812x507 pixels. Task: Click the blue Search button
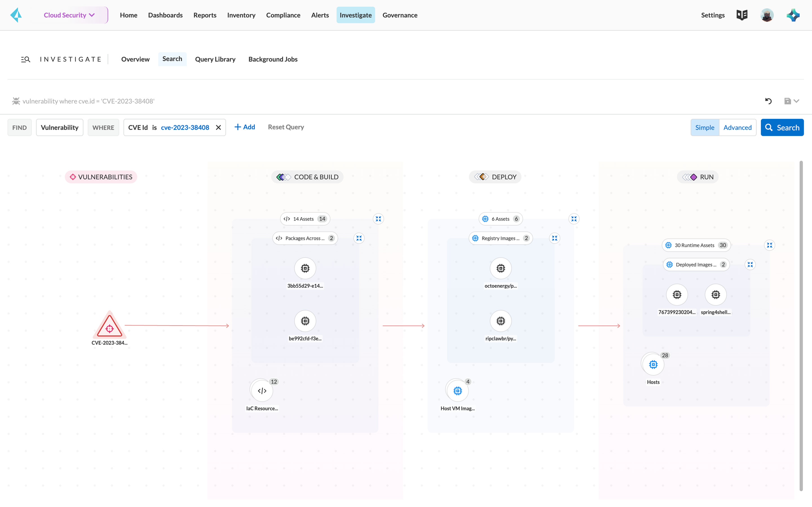click(x=782, y=127)
